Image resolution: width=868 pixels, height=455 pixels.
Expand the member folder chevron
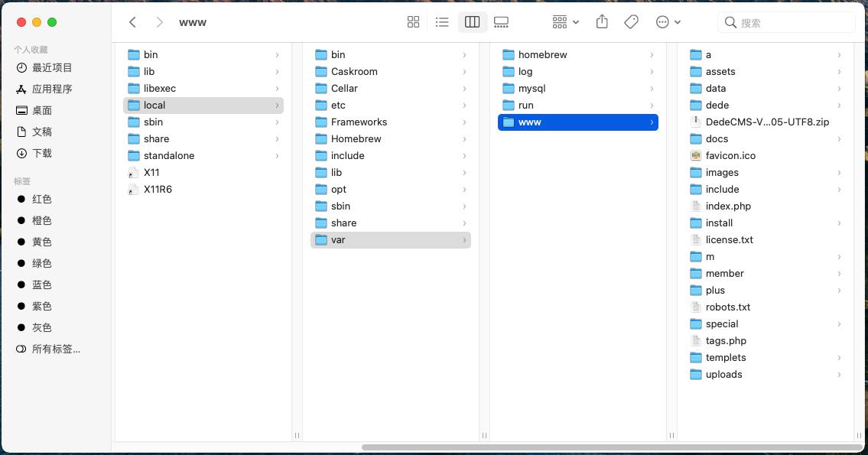[839, 274]
